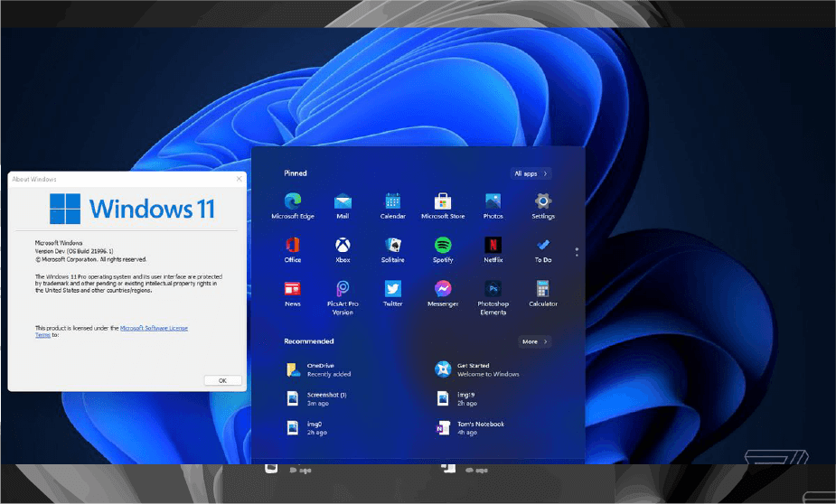This screenshot has height=504, width=836.
Task: Open Settings gear in pinned apps
Action: (x=543, y=206)
